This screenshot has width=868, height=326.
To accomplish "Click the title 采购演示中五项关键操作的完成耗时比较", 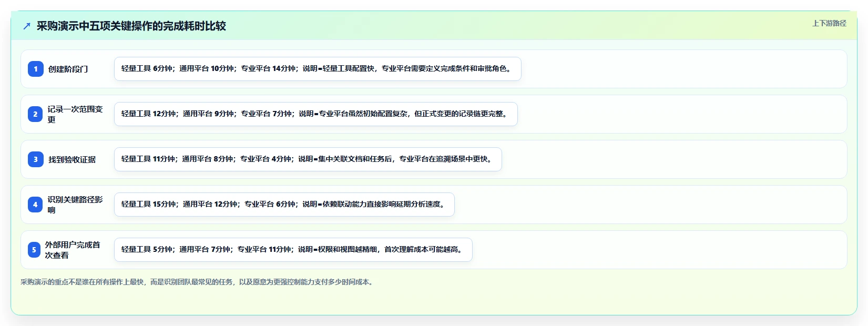I will (131, 26).
